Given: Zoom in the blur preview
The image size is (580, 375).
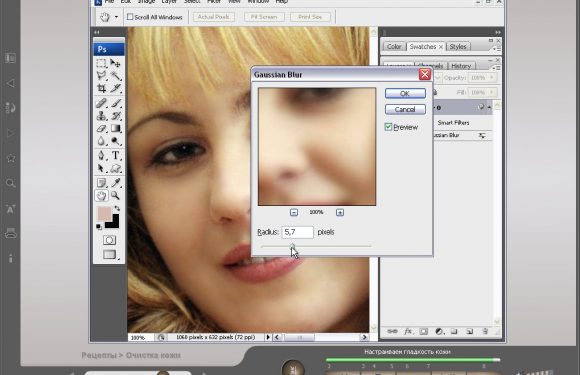Looking at the screenshot, I should point(340,212).
